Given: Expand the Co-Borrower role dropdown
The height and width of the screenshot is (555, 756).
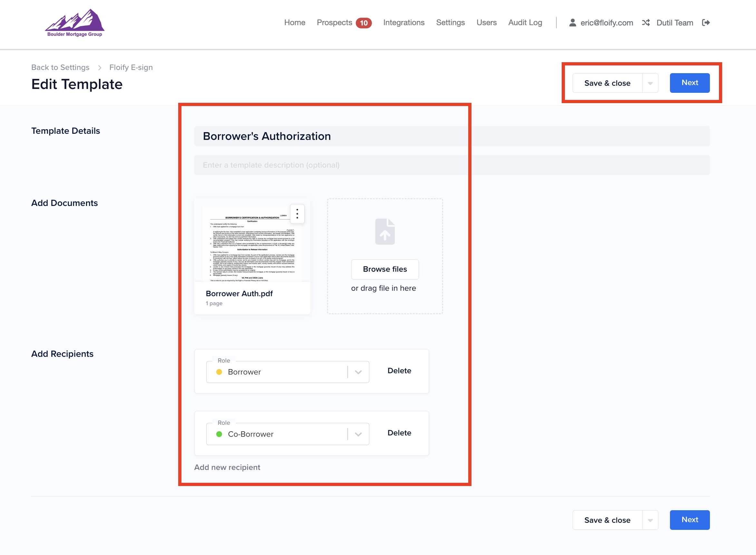Looking at the screenshot, I should tap(358, 434).
